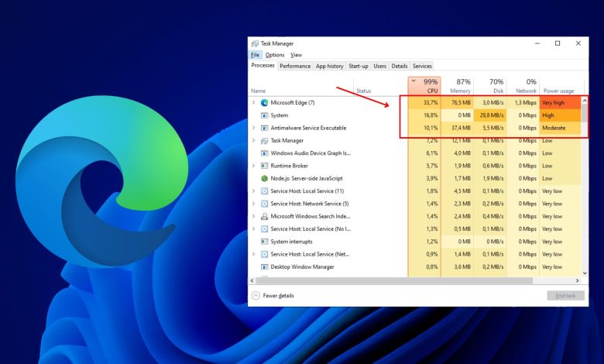This screenshot has height=364, width=604.
Task: Click the horizontal scrollbar thumb
Action: [394, 280]
